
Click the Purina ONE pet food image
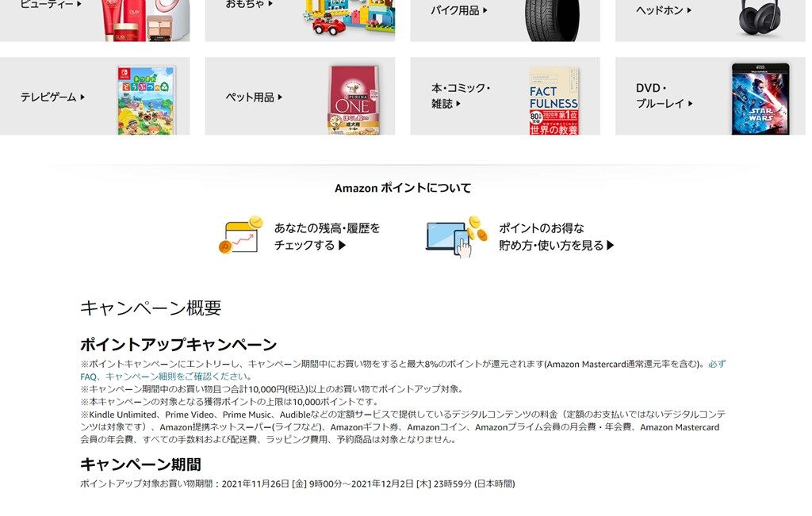[x=353, y=101]
